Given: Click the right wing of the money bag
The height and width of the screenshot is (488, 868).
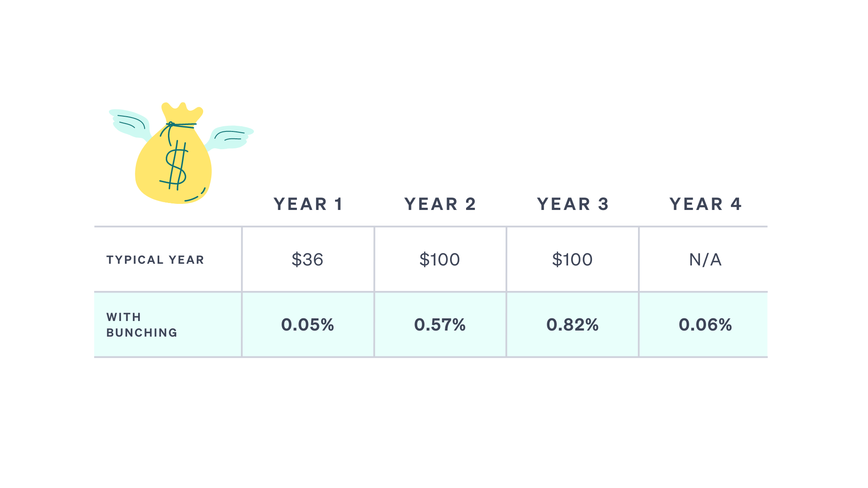Looking at the screenshot, I should click(229, 138).
